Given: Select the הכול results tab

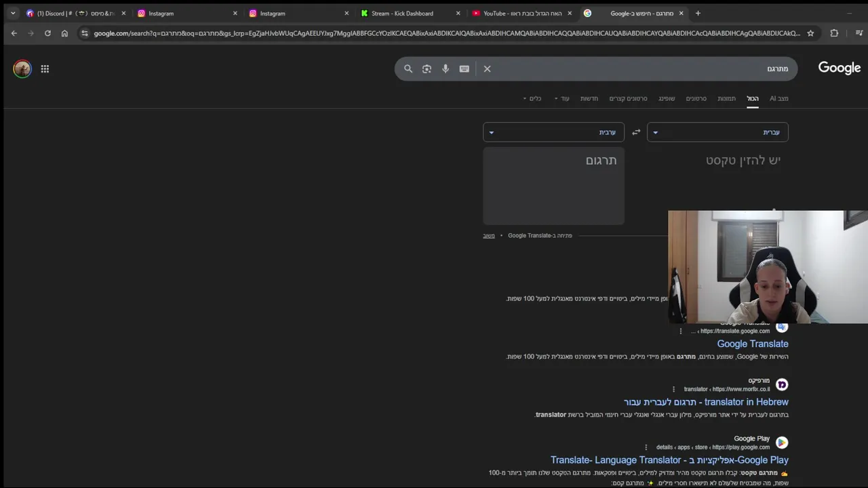Looking at the screenshot, I should [753, 98].
